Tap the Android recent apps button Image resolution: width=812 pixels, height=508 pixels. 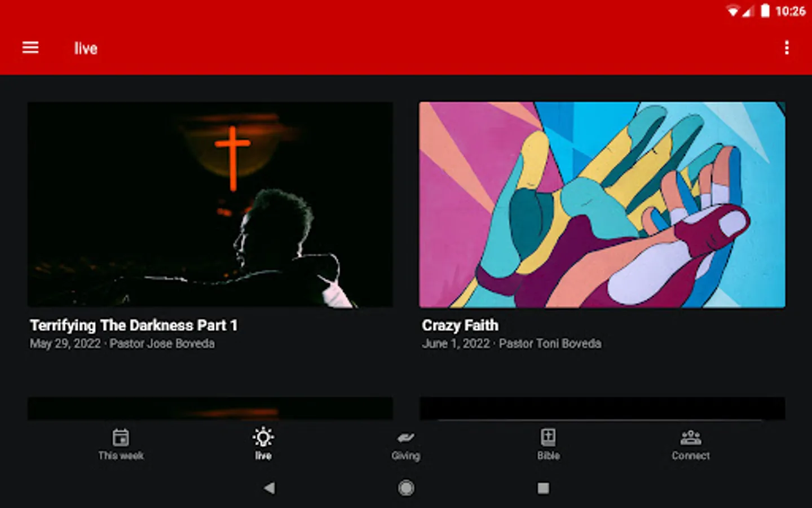[543, 488]
